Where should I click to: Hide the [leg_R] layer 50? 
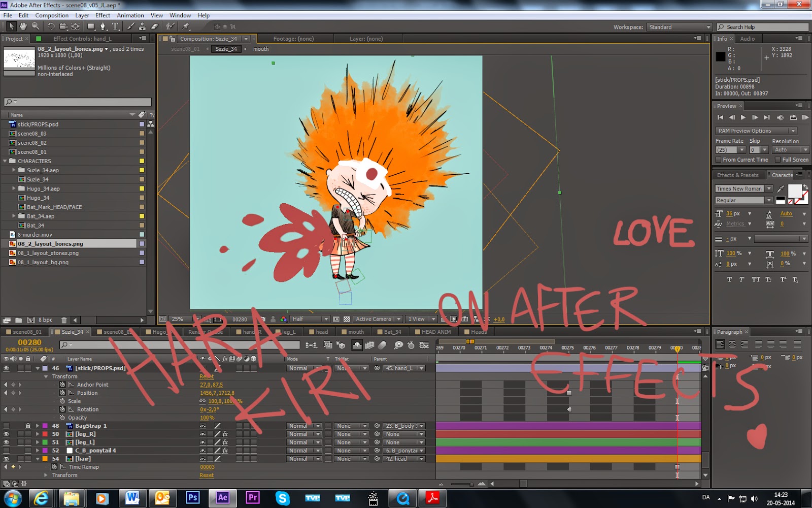tap(7, 434)
